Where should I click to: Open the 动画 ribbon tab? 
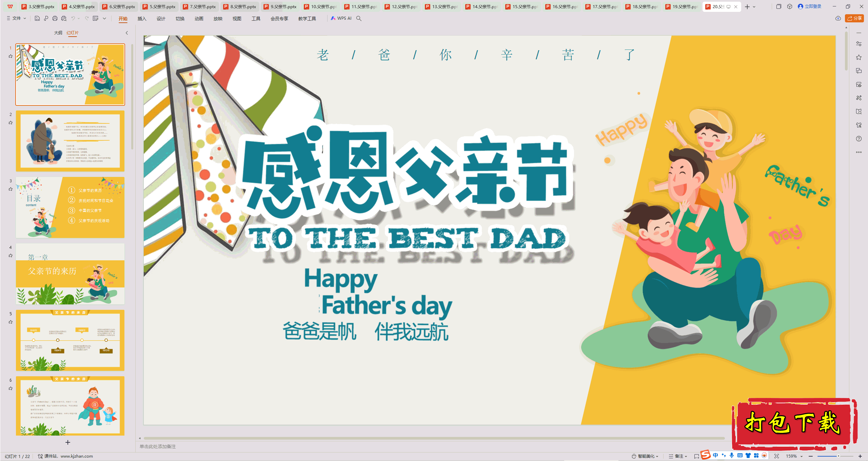pyautogui.click(x=199, y=19)
